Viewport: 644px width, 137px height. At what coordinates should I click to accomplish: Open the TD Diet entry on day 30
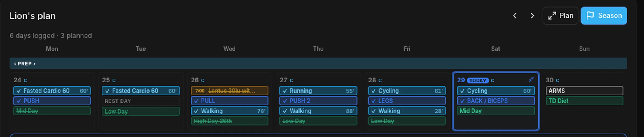[x=584, y=101]
